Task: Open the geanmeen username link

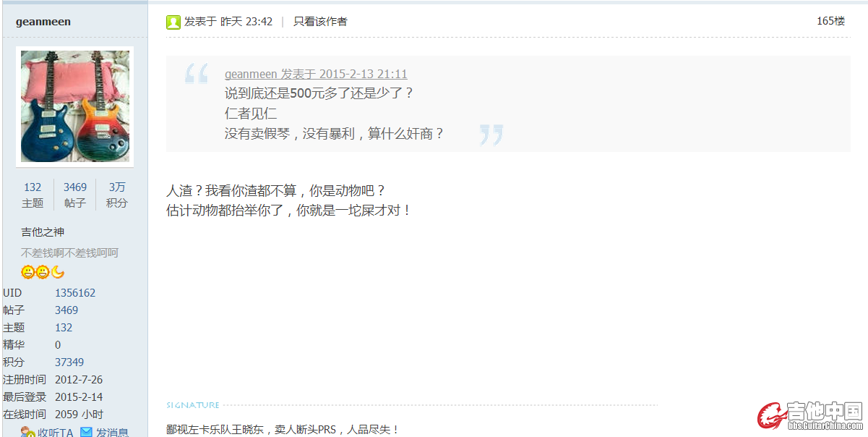Action: point(43,22)
